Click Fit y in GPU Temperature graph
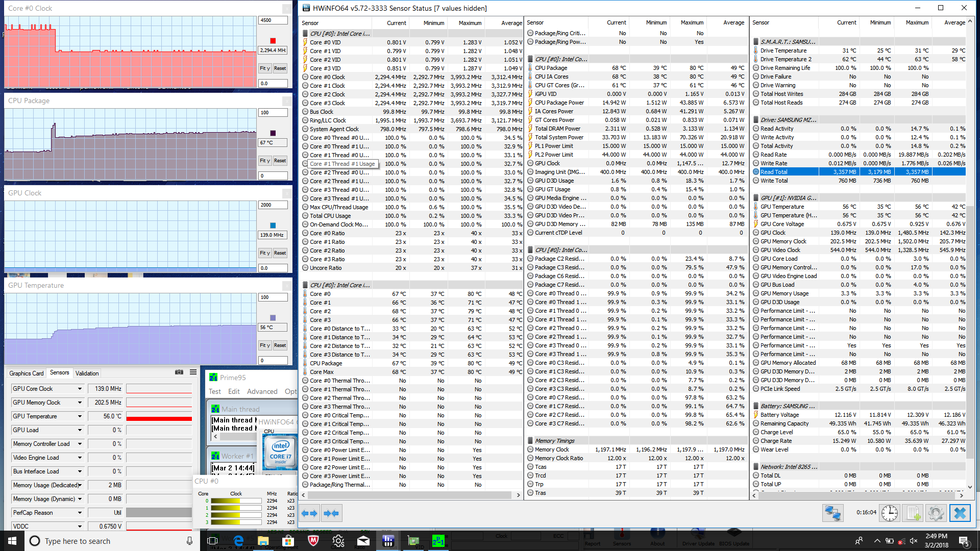The width and height of the screenshot is (980, 551). 265,345
